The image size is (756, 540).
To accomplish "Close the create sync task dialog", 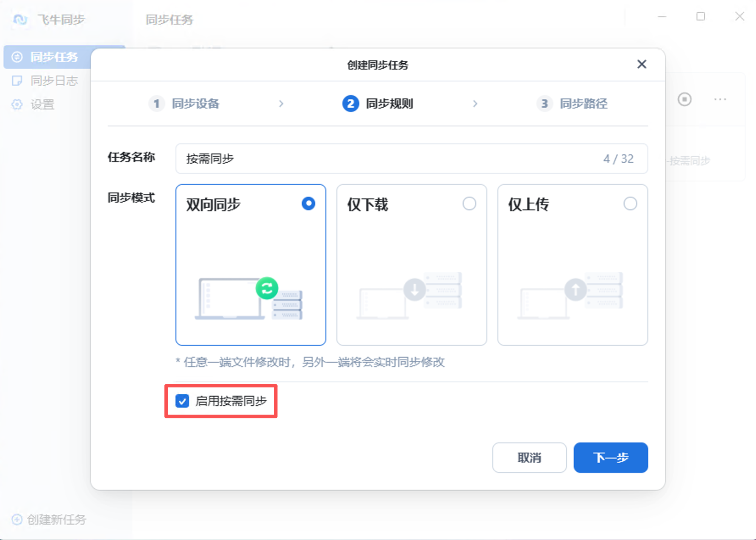I will (642, 64).
